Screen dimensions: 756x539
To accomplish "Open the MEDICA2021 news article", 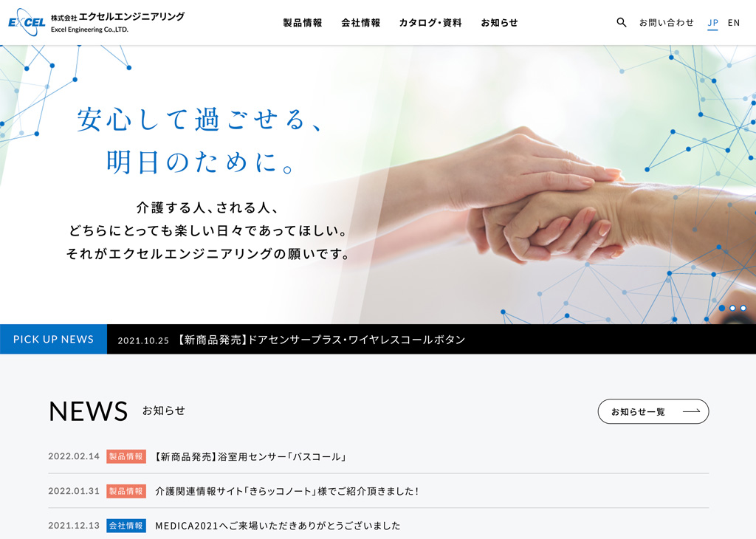I will coord(278,526).
